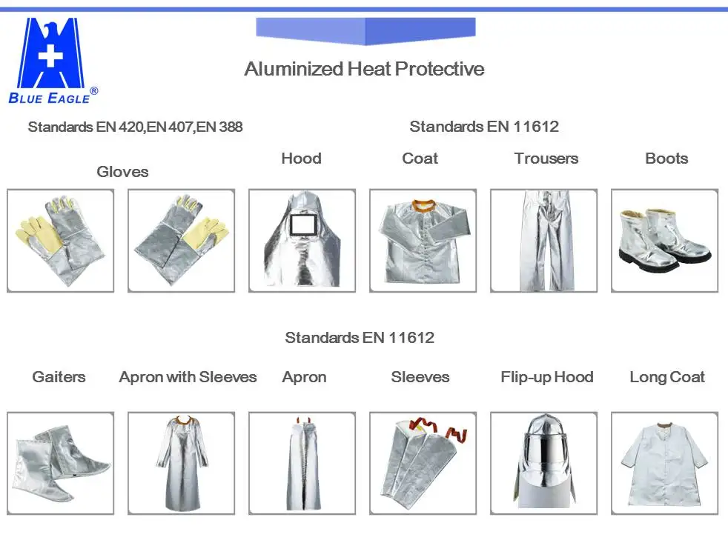
Task: Click the Aluminized Heat Protective title banner
Action: click(x=364, y=69)
